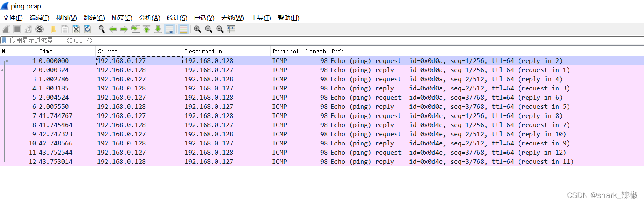Sort packets by Time column header

coord(46,51)
